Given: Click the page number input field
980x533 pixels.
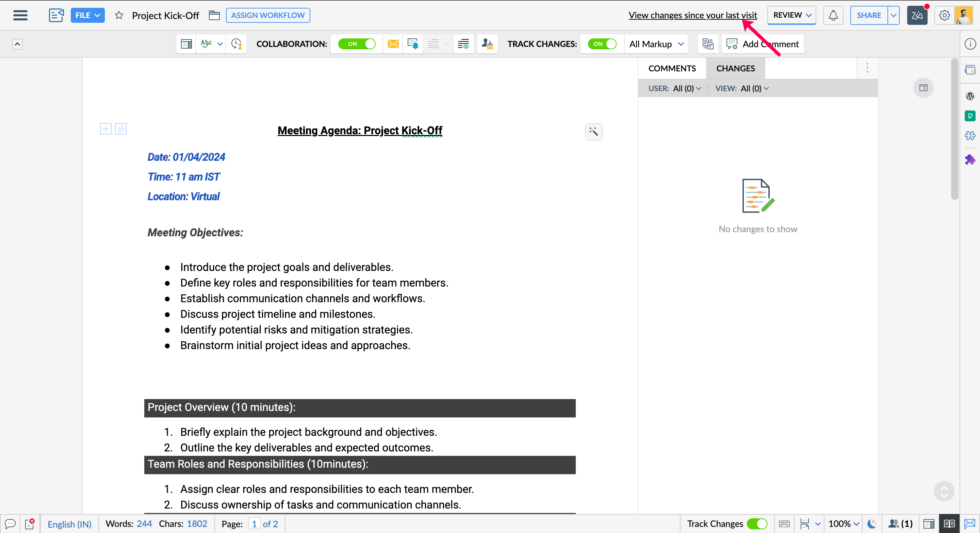Looking at the screenshot, I should (x=254, y=524).
